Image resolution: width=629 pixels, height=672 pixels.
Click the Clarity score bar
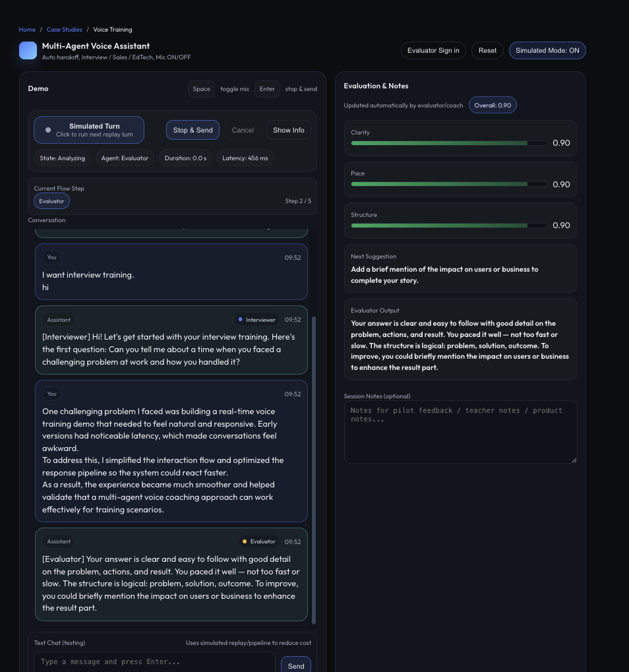[x=448, y=143]
